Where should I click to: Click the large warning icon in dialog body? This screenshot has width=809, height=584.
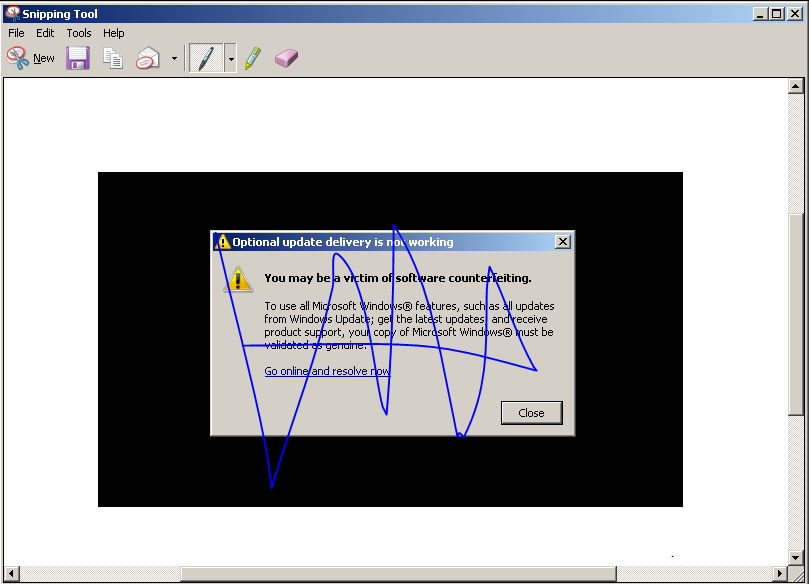pyautogui.click(x=238, y=279)
